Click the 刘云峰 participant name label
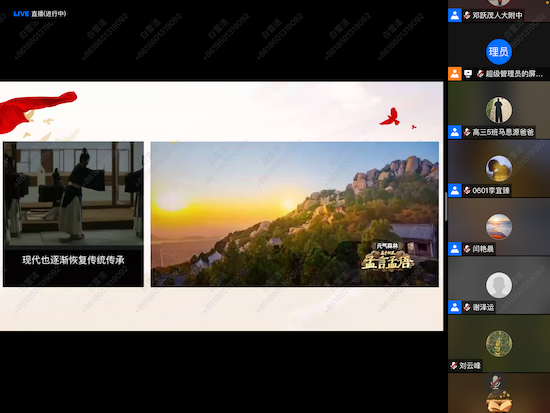Image resolution: width=550 pixels, height=413 pixels. (x=470, y=366)
